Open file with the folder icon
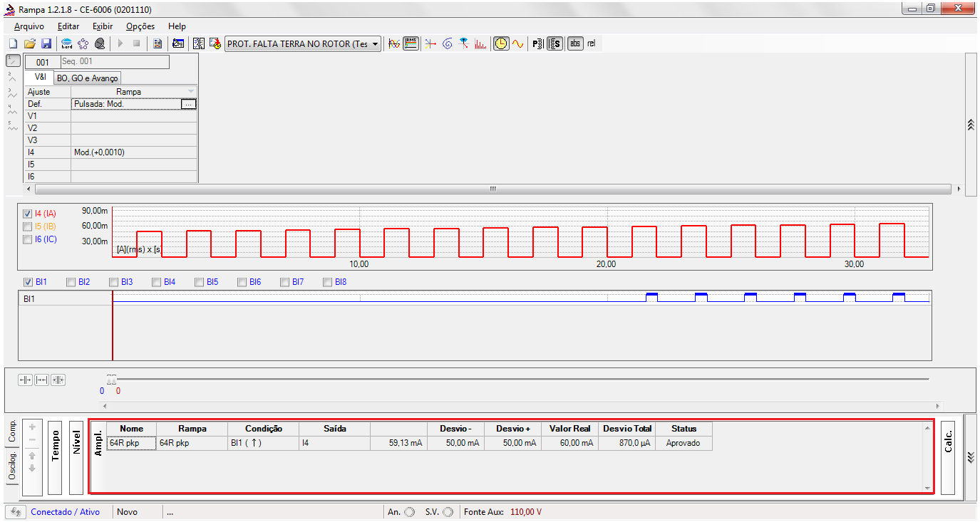 [x=29, y=43]
